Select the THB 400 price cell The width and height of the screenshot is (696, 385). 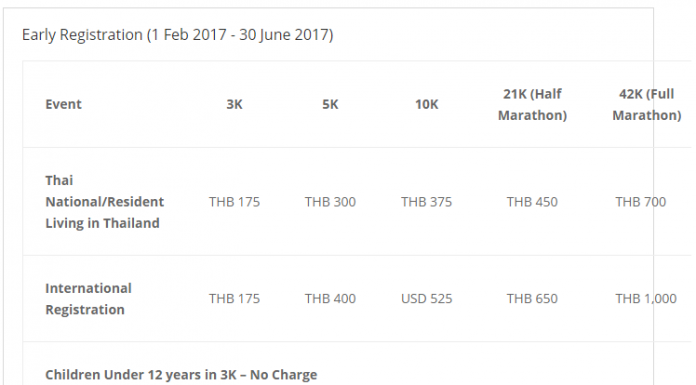click(330, 299)
